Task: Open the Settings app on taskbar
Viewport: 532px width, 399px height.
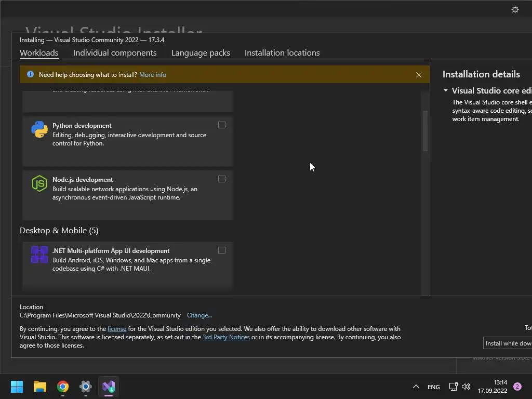Action: point(86,387)
